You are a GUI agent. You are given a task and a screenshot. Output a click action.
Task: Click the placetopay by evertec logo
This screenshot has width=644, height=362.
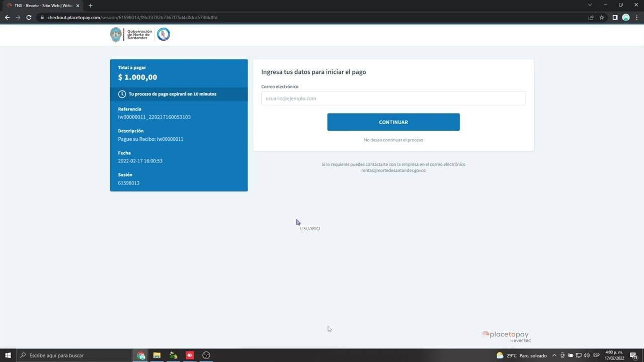tap(506, 336)
